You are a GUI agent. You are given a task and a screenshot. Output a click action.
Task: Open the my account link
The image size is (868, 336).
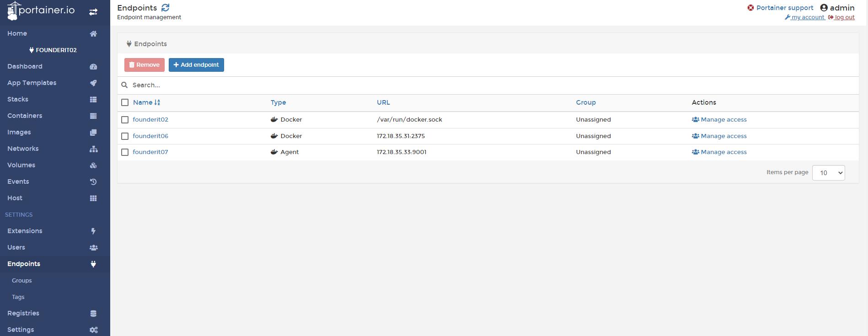(805, 17)
